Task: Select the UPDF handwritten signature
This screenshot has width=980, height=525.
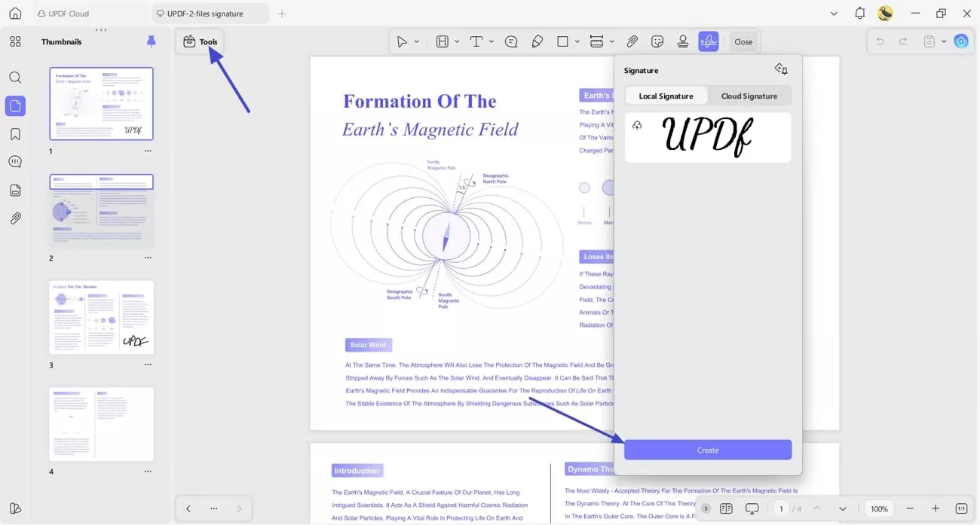Action: coord(708,137)
